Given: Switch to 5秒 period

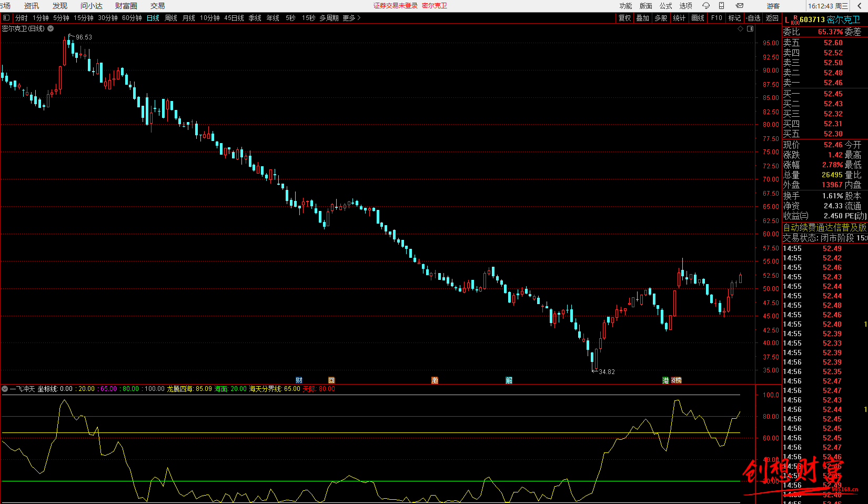Looking at the screenshot, I should pyautogui.click(x=291, y=18).
